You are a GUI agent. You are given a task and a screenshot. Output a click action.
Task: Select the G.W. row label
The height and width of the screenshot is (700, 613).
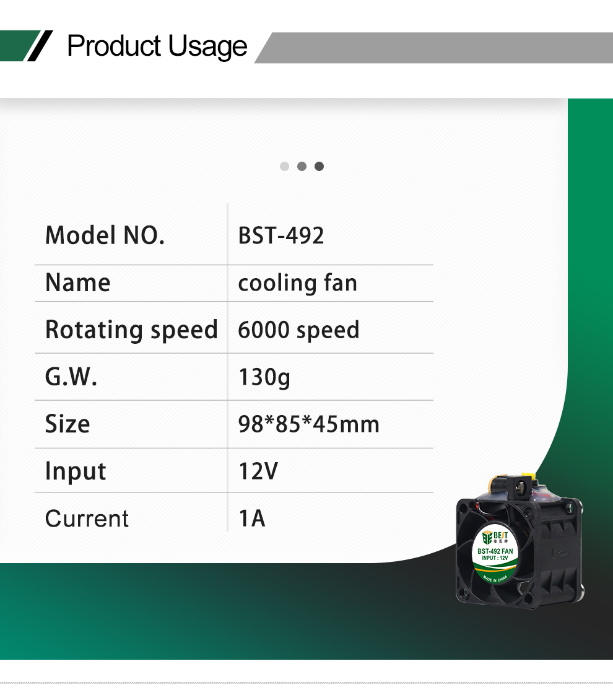(x=71, y=377)
